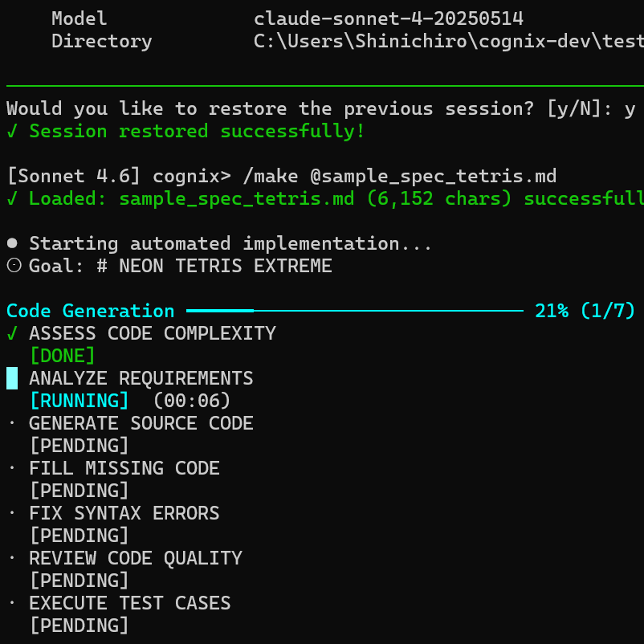This screenshot has height=644, width=644.
Task: Click the '[RUNNING]' status label
Action: coord(79,401)
